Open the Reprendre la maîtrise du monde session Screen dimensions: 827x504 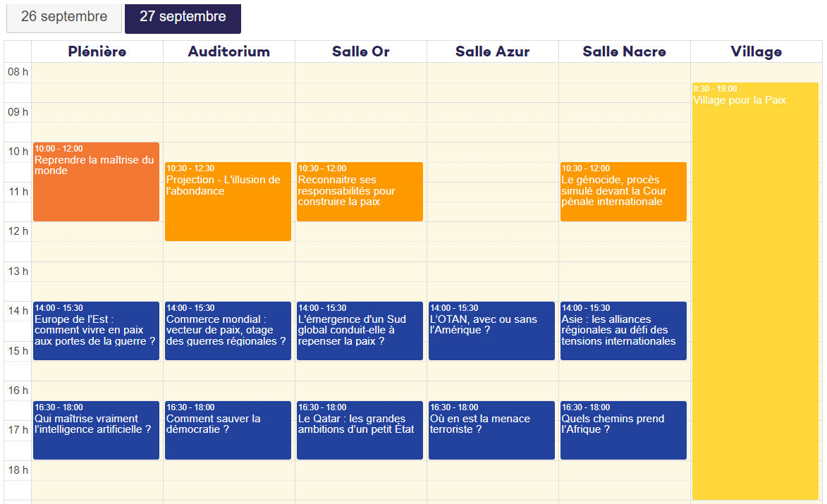(x=96, y=182)
